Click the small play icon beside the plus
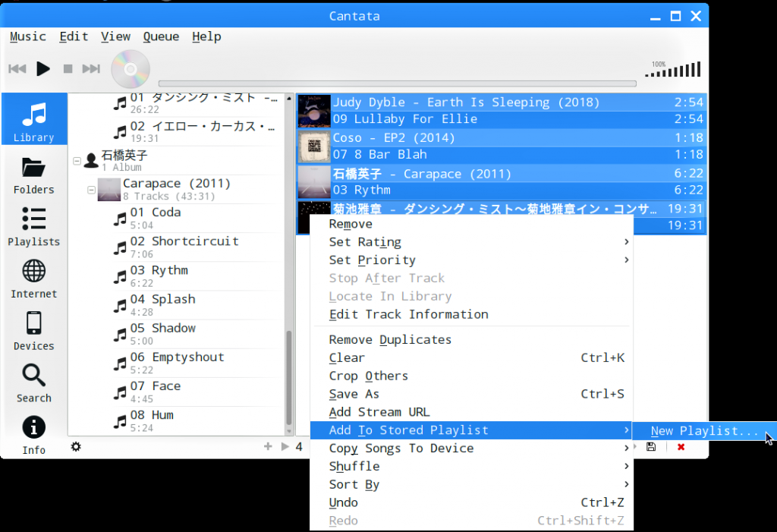This screenshot has width=777, height=532. coord(285,446)
